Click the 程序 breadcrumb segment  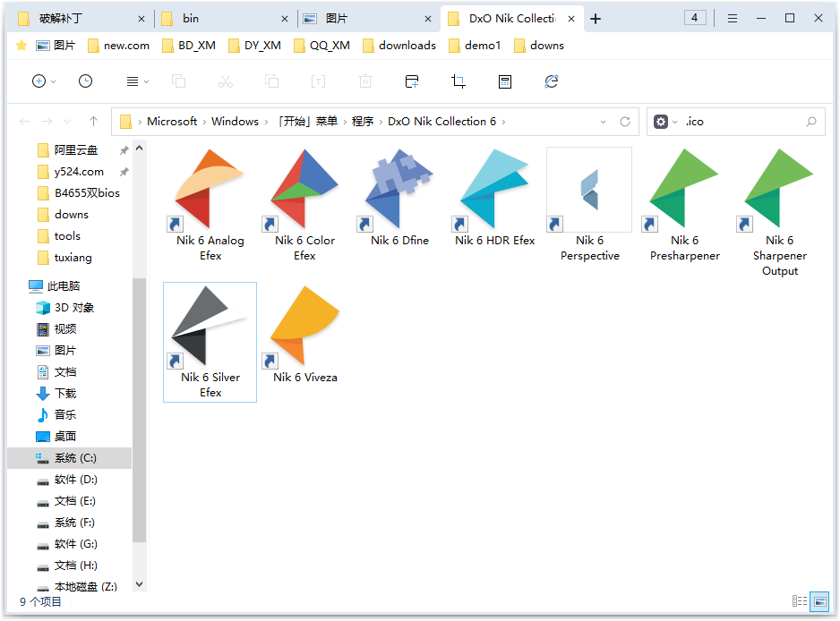coord(363,122)
